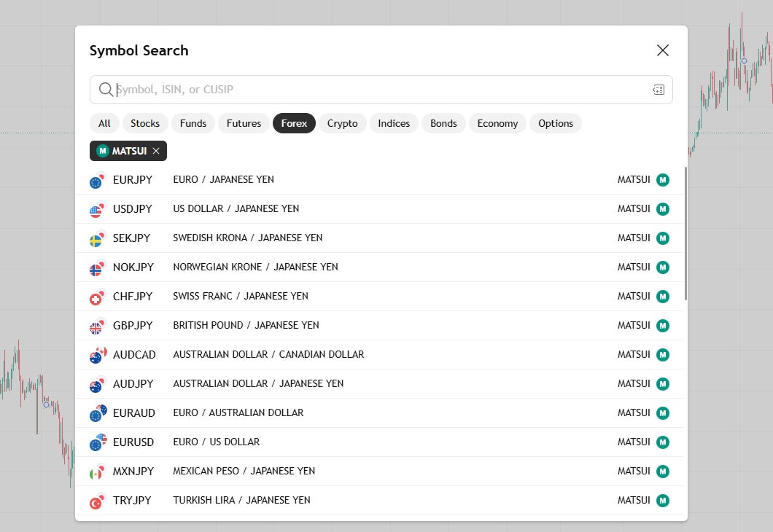Show the Indices category
Screen dimensions: 773x532
pos(394,123)
